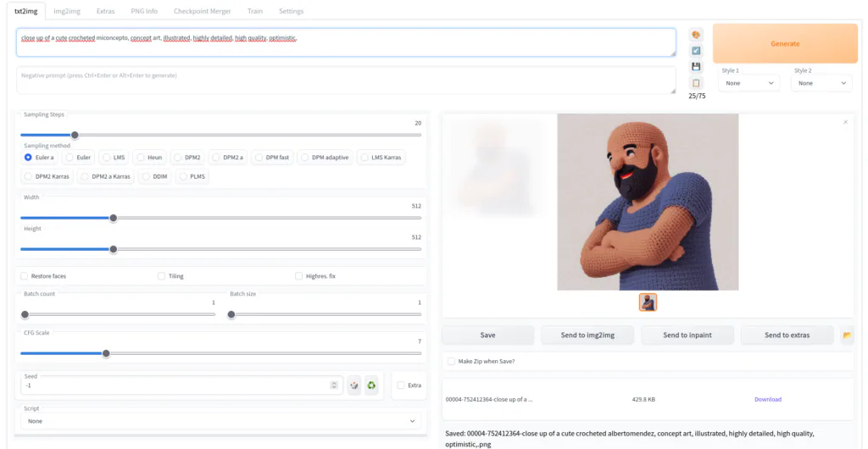
Task: Open the Checkpoint Merger tab
Action: pos(202,11)
